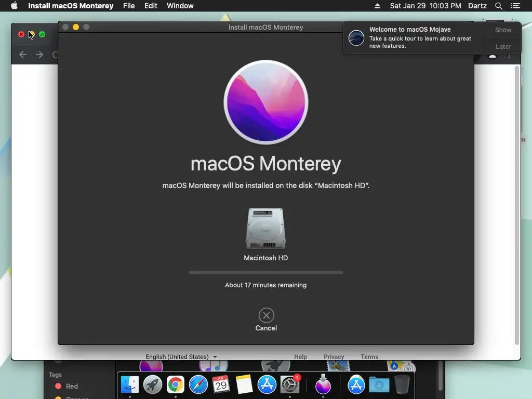The image size is (532, 399).
Task: Open the browser's three-dot menu
Action: (509, 56)
